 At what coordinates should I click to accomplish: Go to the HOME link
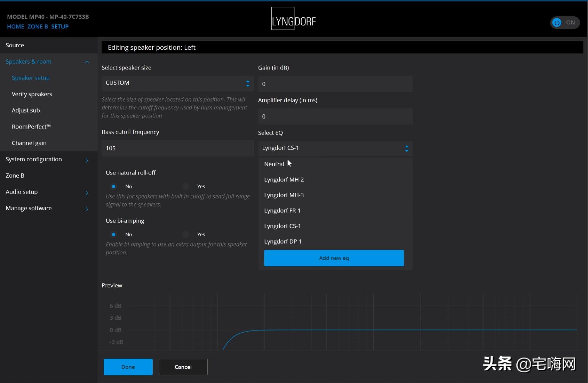pos(16,26)
